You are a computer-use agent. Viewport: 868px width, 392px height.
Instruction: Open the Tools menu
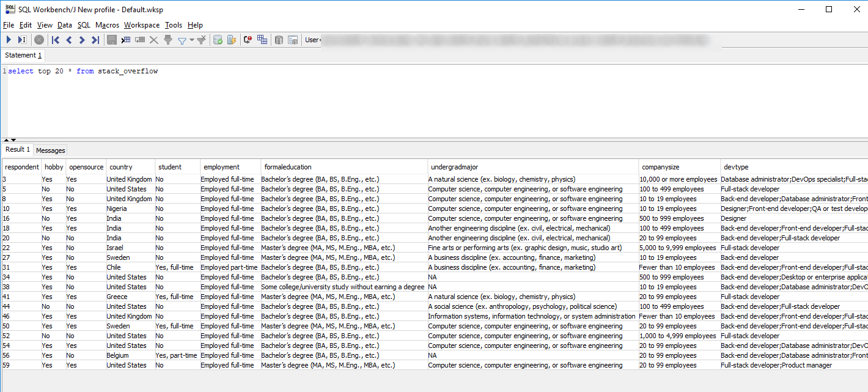[x=174, y=25]
